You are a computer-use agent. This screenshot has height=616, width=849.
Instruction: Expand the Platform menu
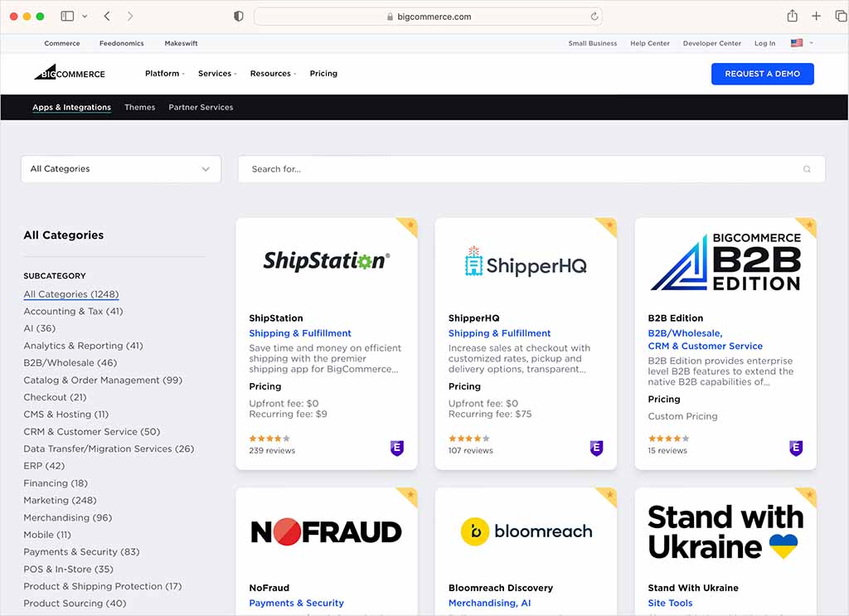(164, 74)
